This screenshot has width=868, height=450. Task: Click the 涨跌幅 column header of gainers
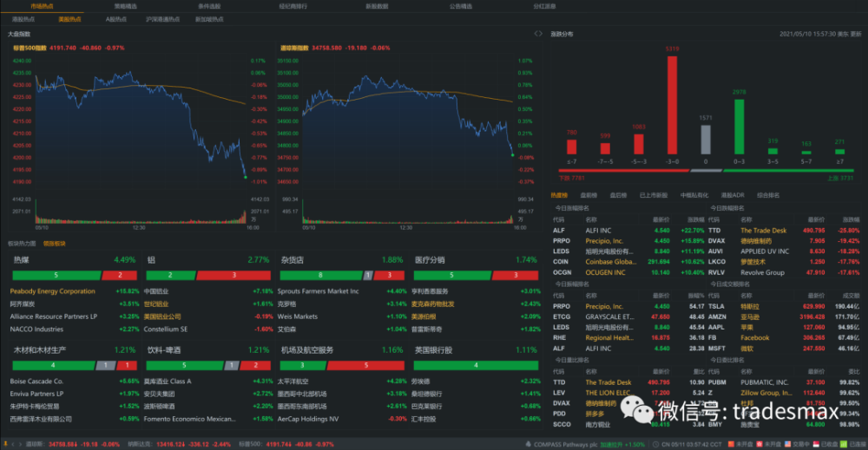click(x=695, y=219)
